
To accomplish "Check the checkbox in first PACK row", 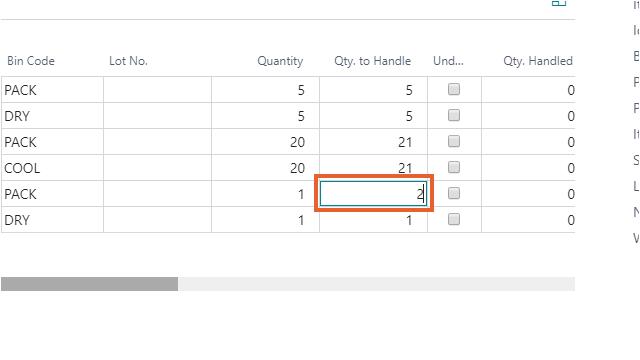I will pos(454,89).
